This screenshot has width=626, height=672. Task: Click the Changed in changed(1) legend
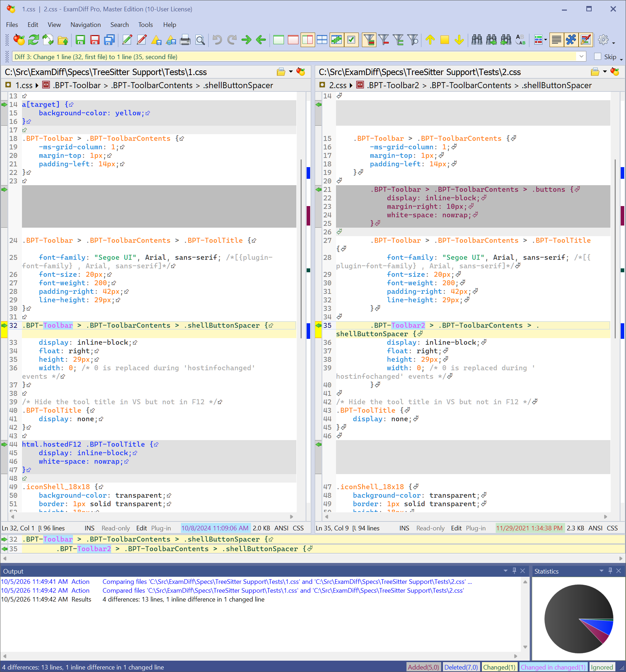[x=553, y=667]
